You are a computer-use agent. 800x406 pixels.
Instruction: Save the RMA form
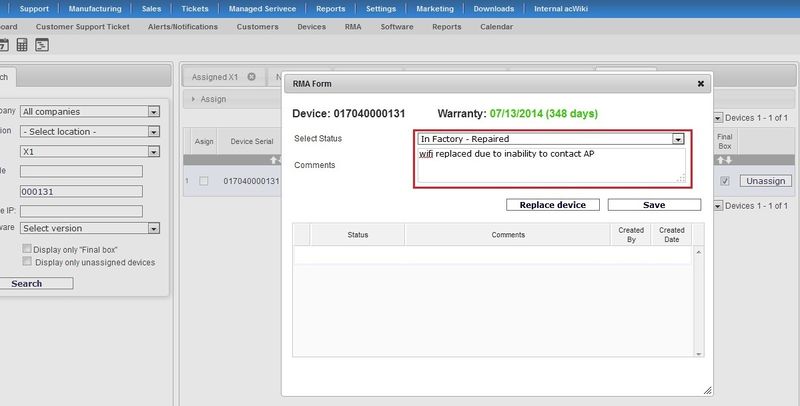654,205
